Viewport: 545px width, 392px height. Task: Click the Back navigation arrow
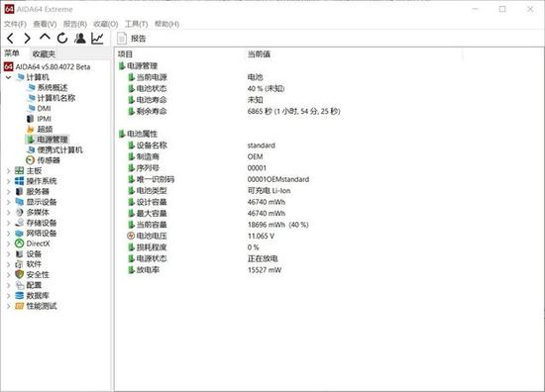[11, 39]
